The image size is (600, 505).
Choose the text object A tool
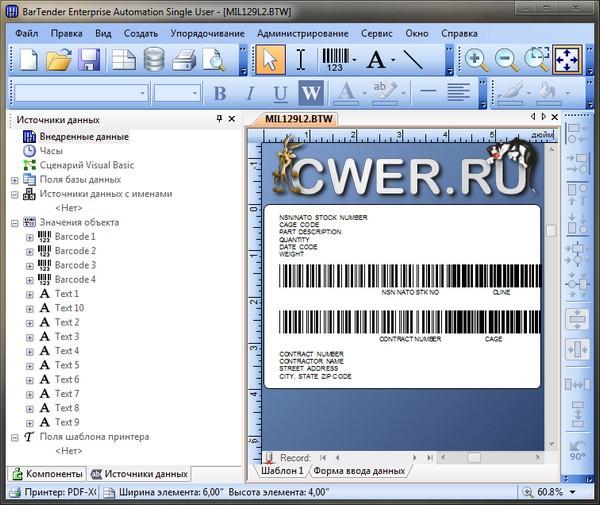[376, 60]
